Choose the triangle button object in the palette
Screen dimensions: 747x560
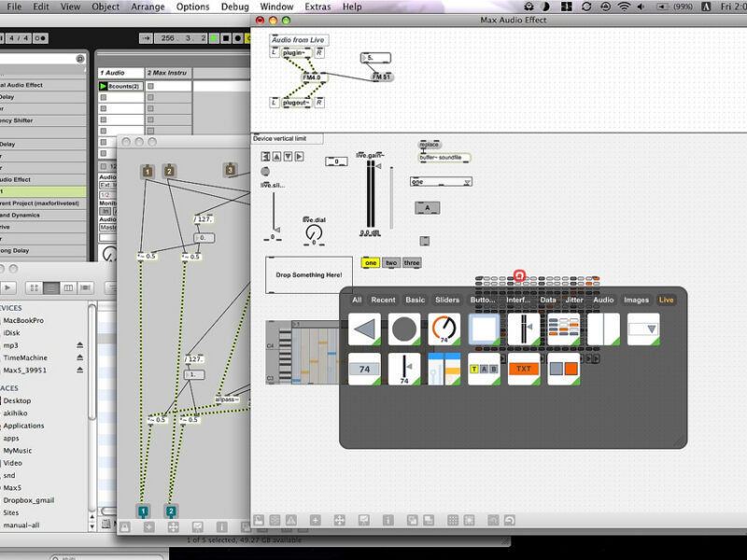pos(364,329)
